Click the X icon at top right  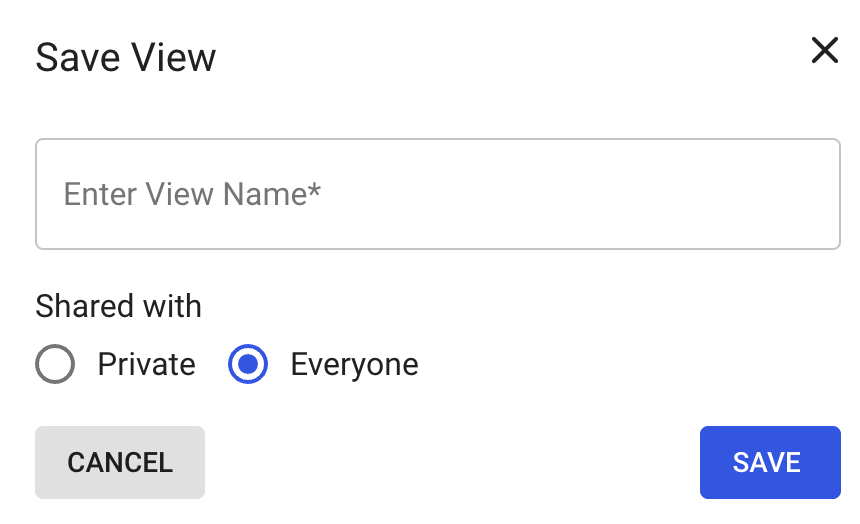(824, 51)
